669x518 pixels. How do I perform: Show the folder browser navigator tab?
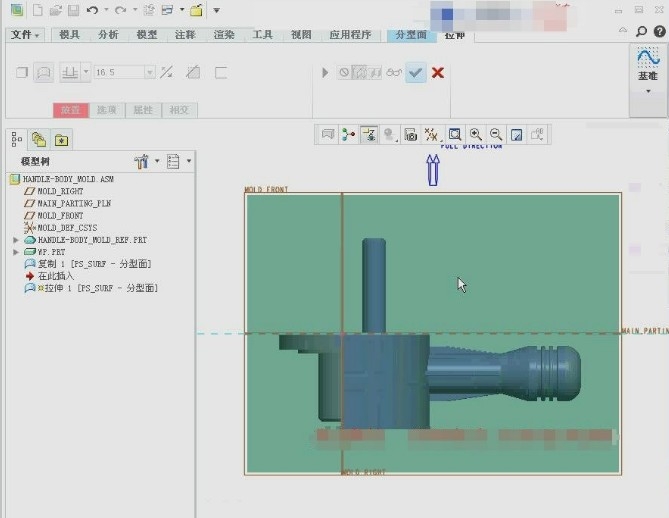[x=39, y=140]
